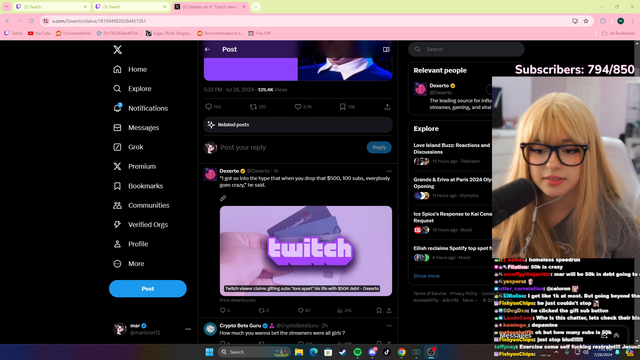Toggle reader view icon in Post header

point(386,49)
